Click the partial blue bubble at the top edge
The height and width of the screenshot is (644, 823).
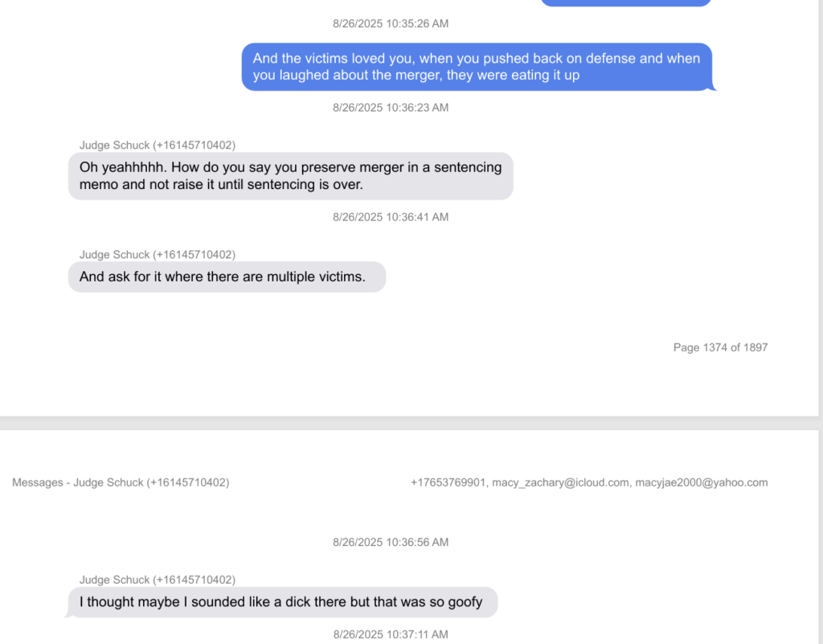[625, 2]
